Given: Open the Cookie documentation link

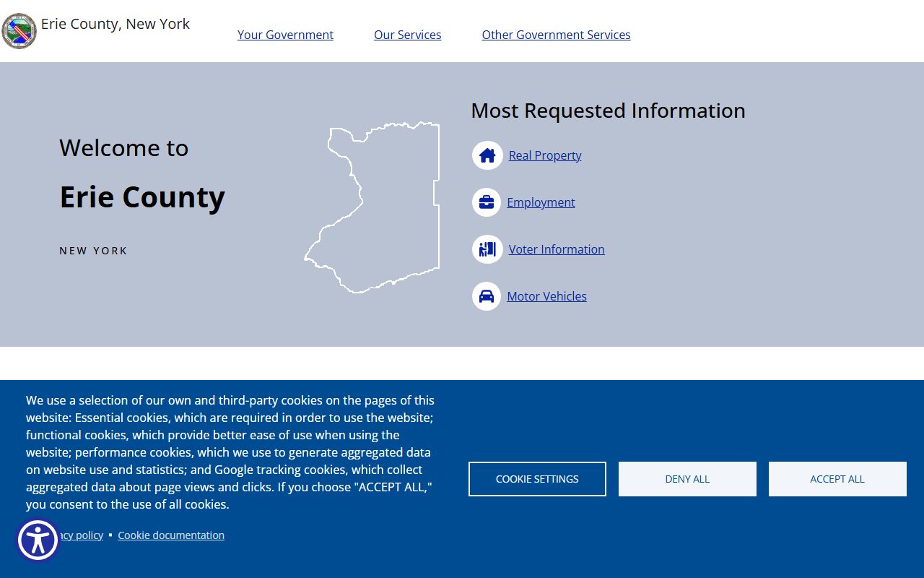Looking at the screenshot, I should (x=171, y=535).
